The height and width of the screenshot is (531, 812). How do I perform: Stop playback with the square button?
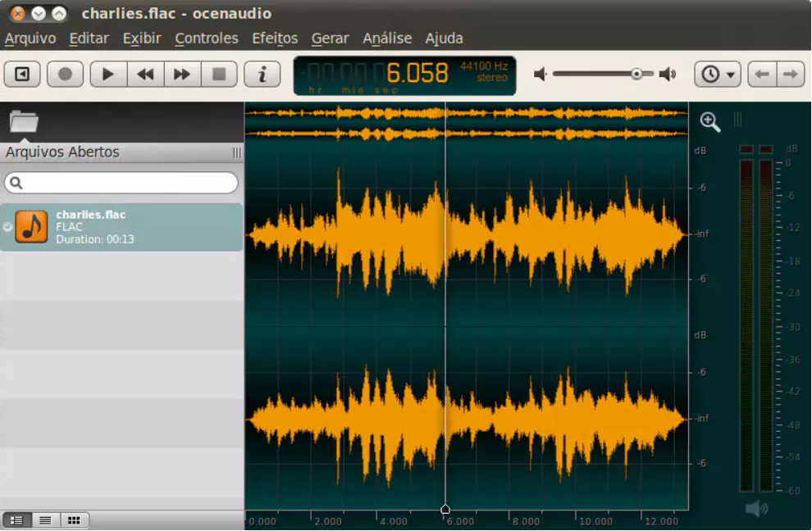[x=219, y=74]
